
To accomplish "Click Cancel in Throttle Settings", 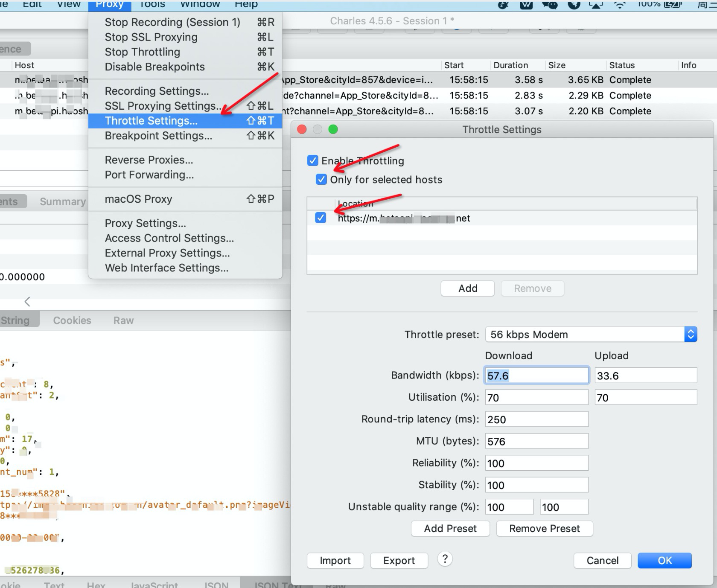I will (603, 561).
